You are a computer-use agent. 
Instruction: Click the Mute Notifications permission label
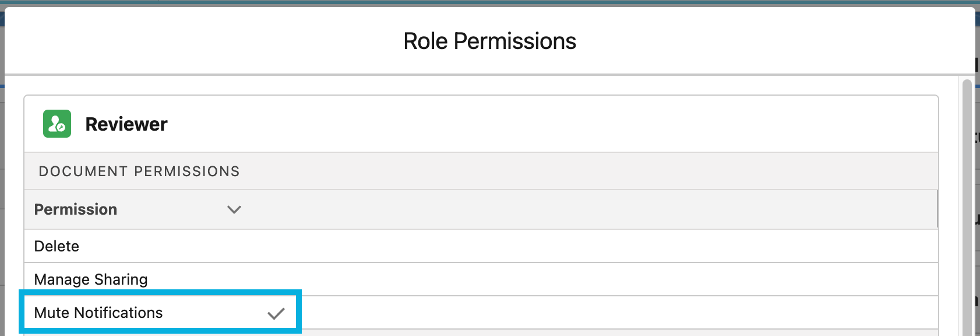[x=98, y=313]
